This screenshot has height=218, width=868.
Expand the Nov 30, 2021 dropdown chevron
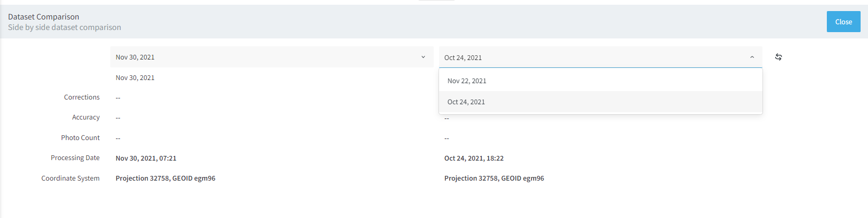(423, 57)
